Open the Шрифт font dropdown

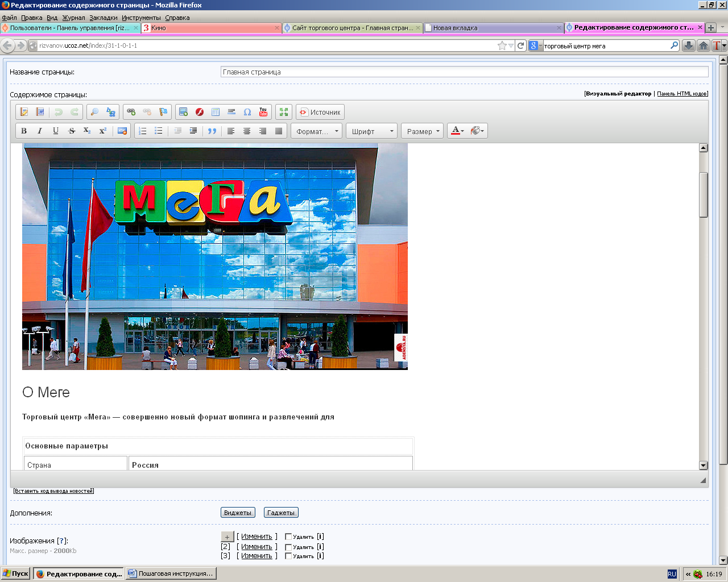[x=371, y=131]
